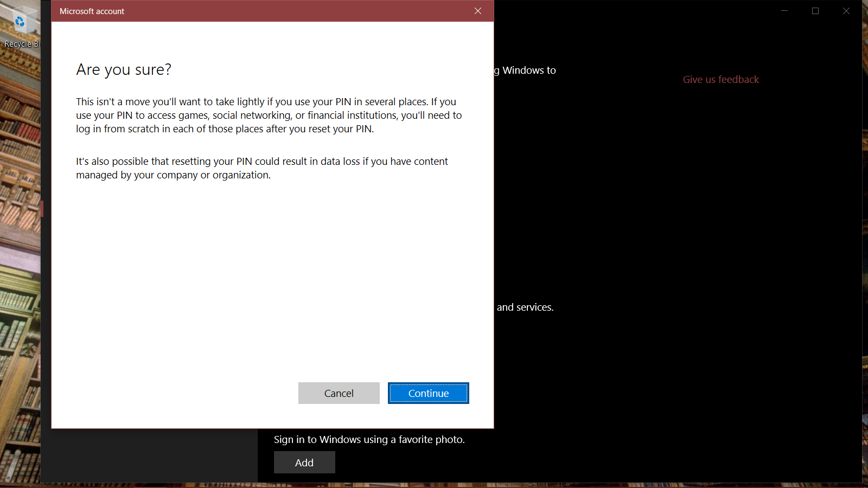Viewport: 868px width, 488px height.
Task: Click the Microsoft account title text
Action: [x=92, y=11]
